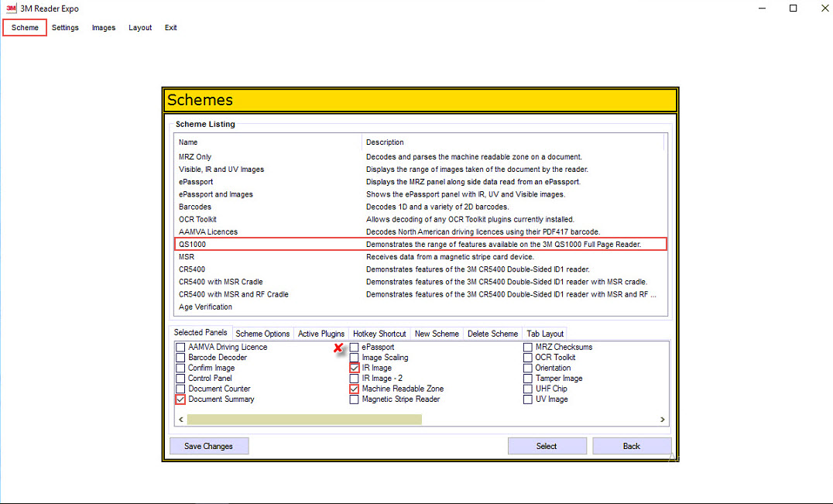Viewport: 833px width, 504px height.
Task: Enable the OCR Toolkit panel
Action: 527,357
